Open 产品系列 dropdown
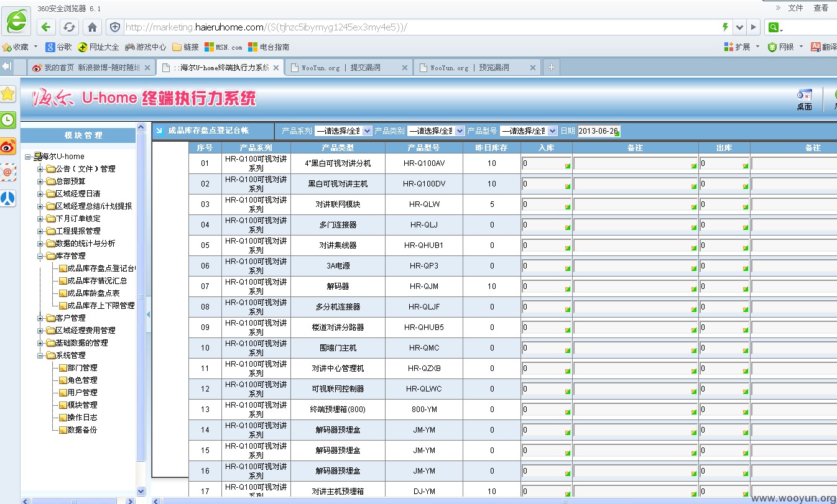The image size is (837, 504). (343, 131)
